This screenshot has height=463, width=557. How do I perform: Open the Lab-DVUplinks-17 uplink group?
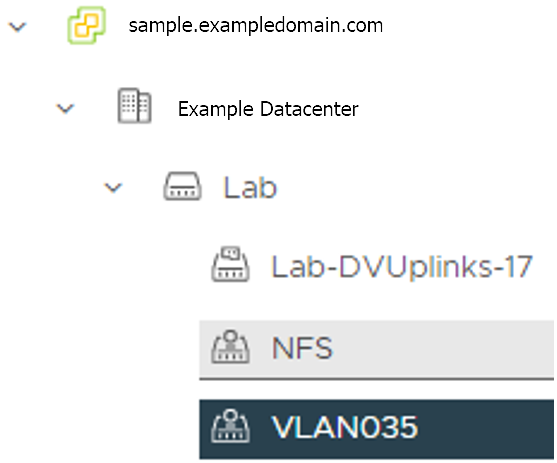pos(401,267)
